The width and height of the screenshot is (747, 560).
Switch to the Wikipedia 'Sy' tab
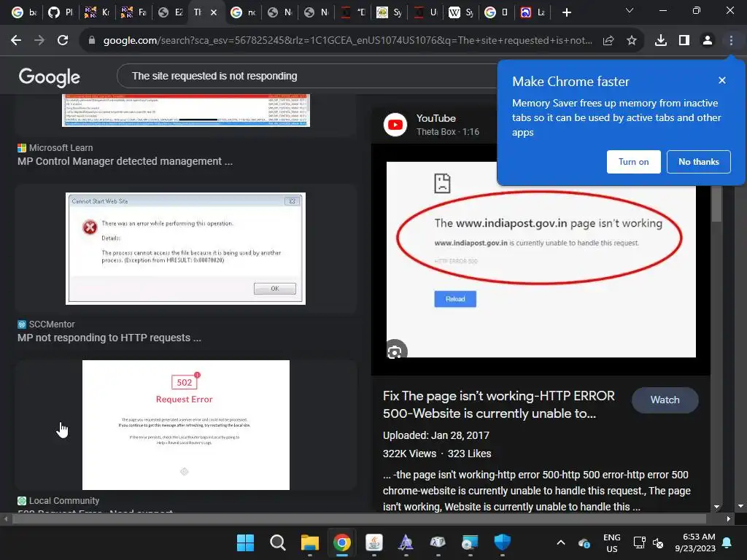click(460, 12)
